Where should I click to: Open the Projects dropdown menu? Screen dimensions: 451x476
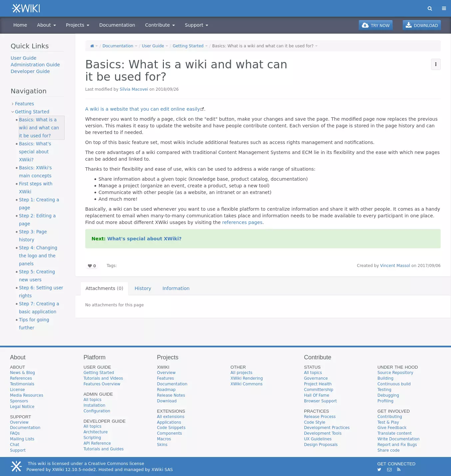[77, 25]
